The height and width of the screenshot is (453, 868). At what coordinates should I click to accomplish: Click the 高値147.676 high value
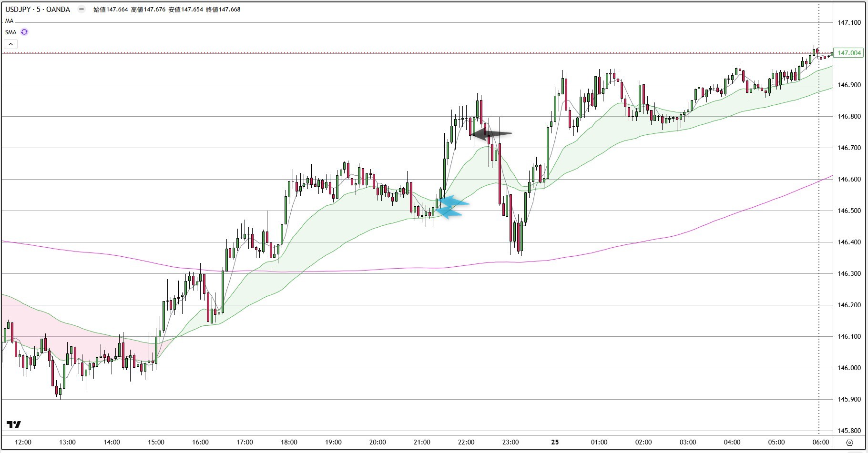(148, 9)
